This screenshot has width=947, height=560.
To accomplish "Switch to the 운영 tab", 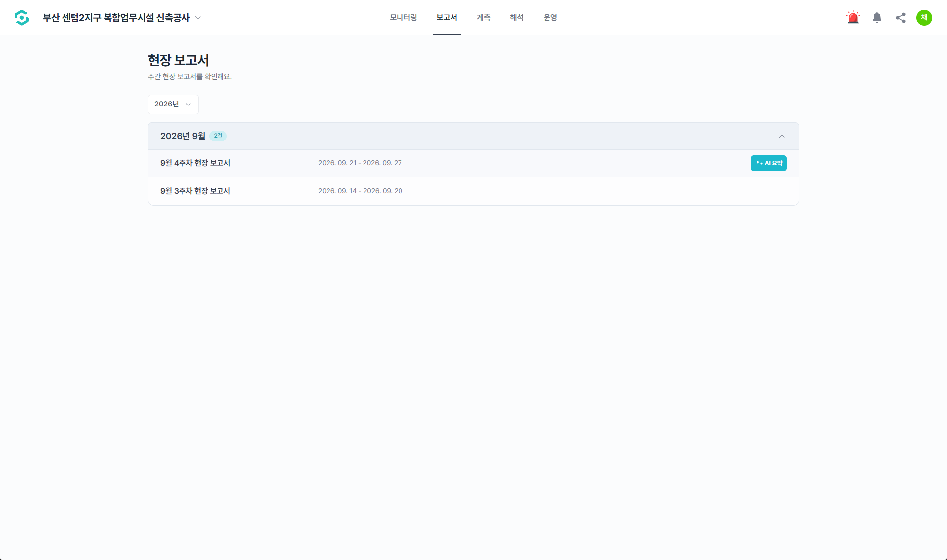I will click(550, 17).
